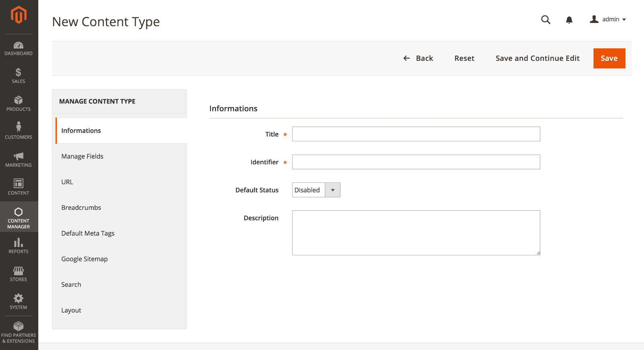Open the Customers person icon menu
Viewport: 644px width, 350px height.
coord(19,127)
